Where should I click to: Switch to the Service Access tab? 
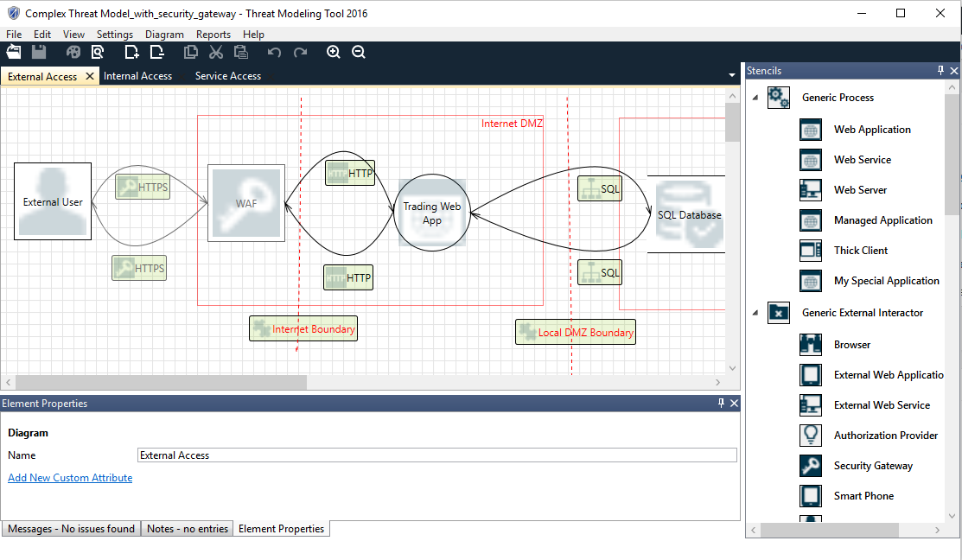[228, 76]
